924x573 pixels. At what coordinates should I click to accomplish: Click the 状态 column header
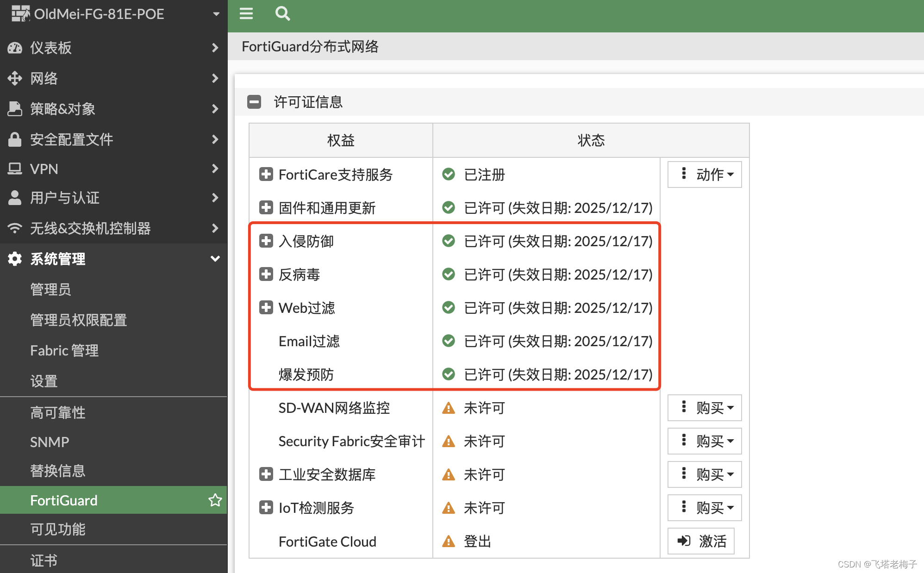point(591,140)
